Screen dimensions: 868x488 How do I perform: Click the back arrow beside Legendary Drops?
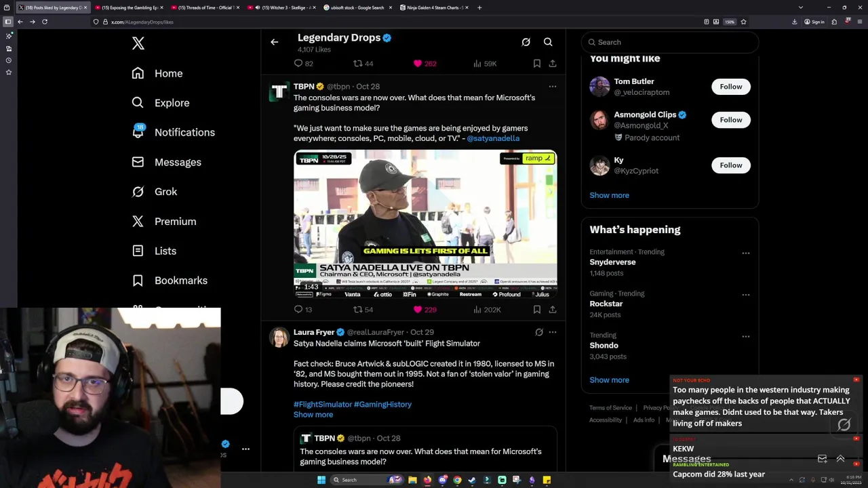tap(275, 42)
